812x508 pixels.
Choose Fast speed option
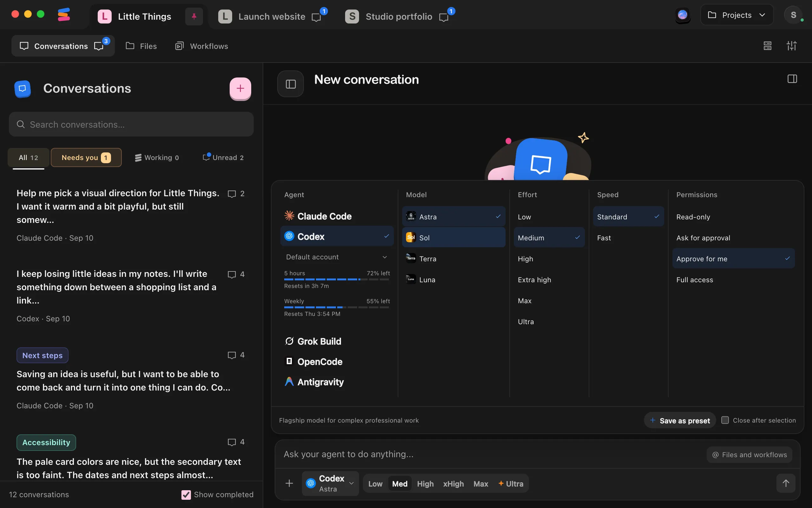(628, 238)
